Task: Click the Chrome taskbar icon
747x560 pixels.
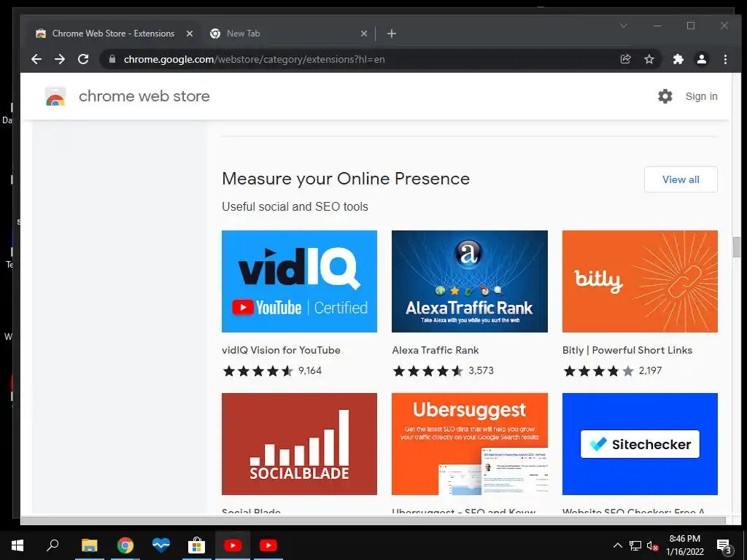Action: [125, 545]
